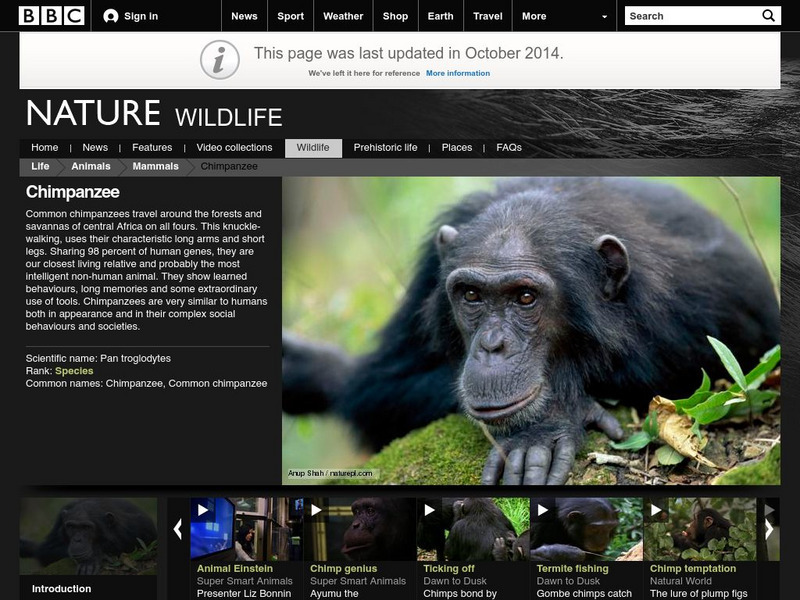This screenshot has width=800, height=600.
Task: Select the Places tab
Action: point(457,147)
